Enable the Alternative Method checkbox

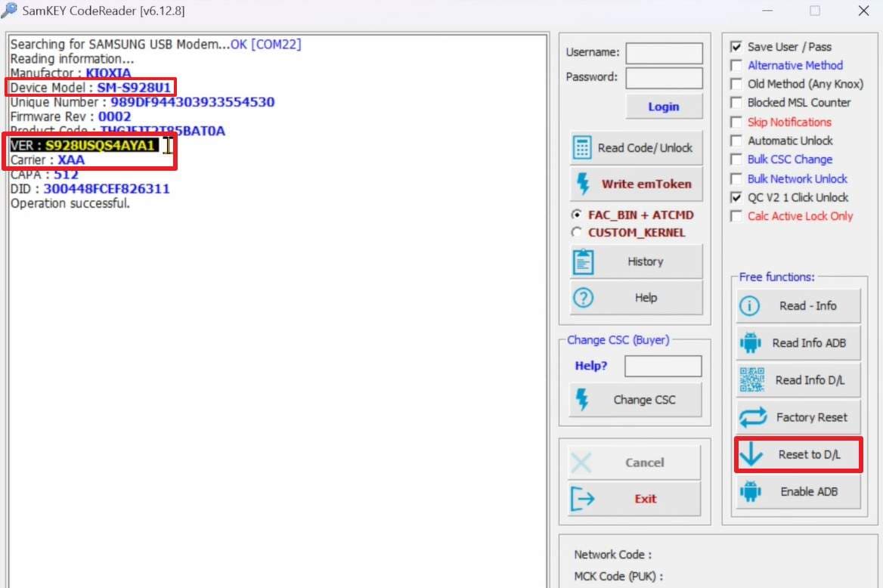(x=736, y=65)
